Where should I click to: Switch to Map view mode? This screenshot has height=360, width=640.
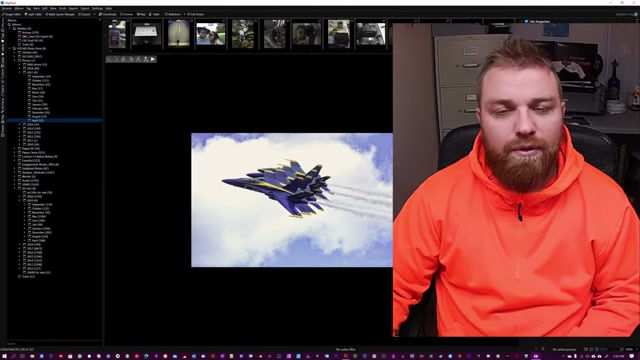(x=141, y=14)
